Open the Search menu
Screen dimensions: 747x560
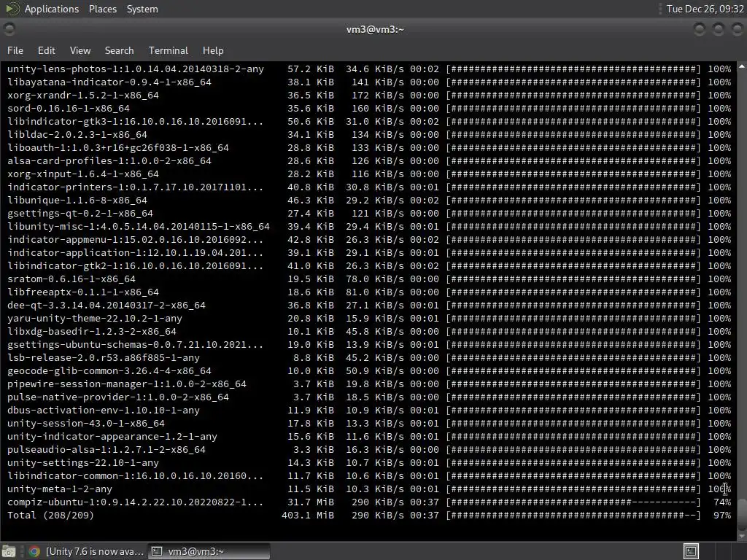pyautogui.click(x=119, y=50)
